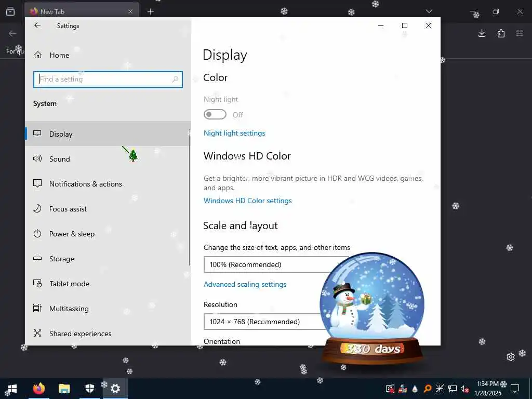Toggle the Night light switch
532x399 pixels.
pyautogui.click(x=215, y=115)
